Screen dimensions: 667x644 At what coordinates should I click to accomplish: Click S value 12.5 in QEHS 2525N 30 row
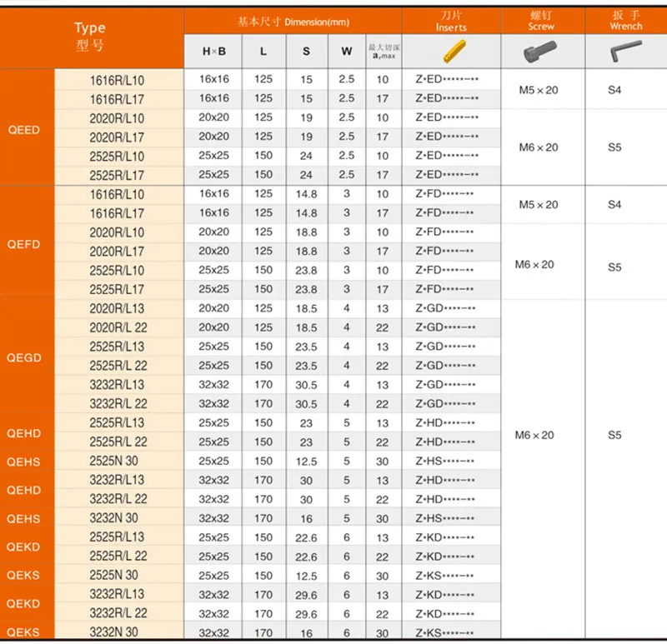[x=306, y=462]
